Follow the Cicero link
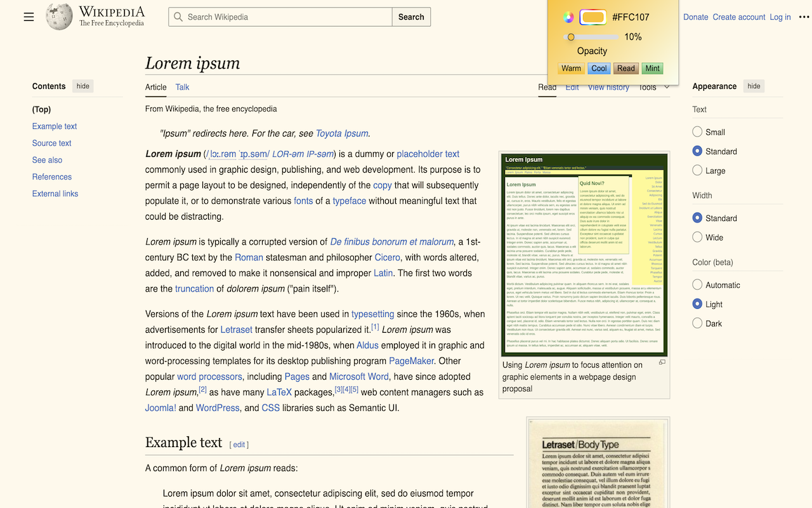This screenshot has width=812, height=508. point(388,257)
